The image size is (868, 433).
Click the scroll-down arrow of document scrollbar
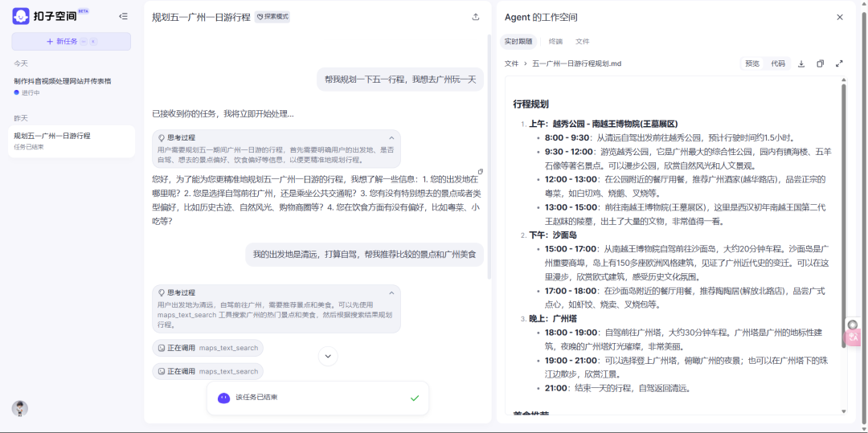pos(844,411)
